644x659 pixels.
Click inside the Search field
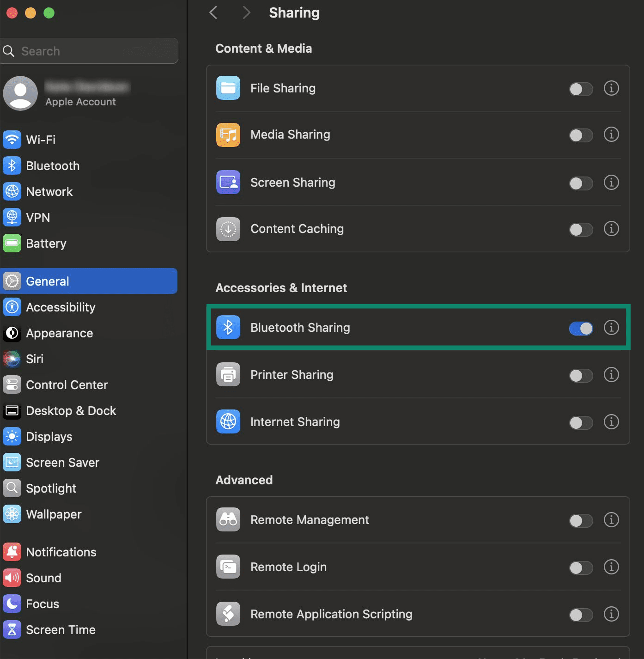tap(89, 51)
